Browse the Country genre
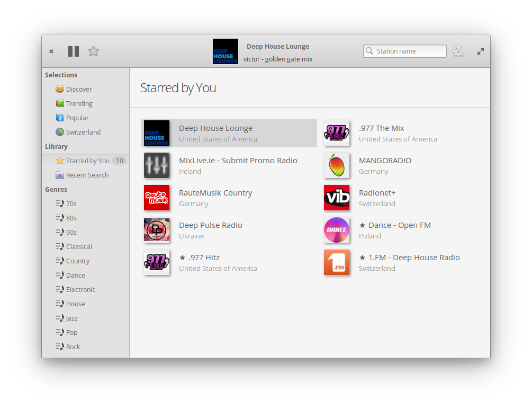 coord(86,261)
